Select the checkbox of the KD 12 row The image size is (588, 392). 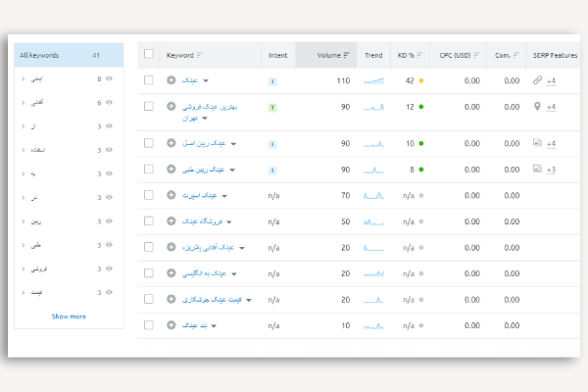point(149,107)
